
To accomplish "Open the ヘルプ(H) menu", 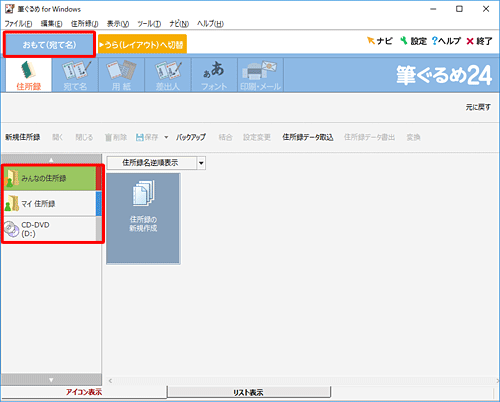I will click(210, 24).
